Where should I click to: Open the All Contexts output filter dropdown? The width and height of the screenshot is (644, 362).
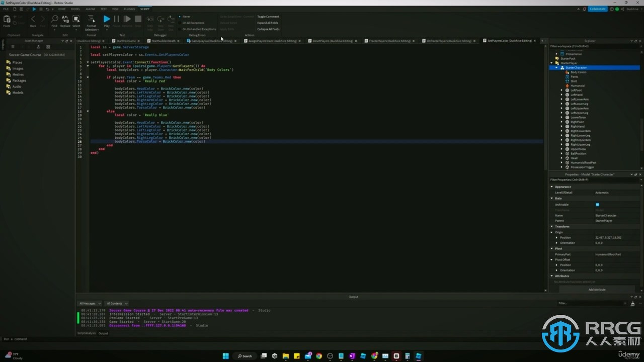[x=117, y=303]
